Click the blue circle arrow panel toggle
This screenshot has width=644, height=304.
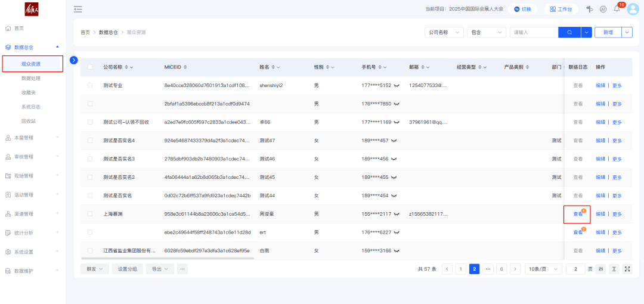(x=74, y=60)
